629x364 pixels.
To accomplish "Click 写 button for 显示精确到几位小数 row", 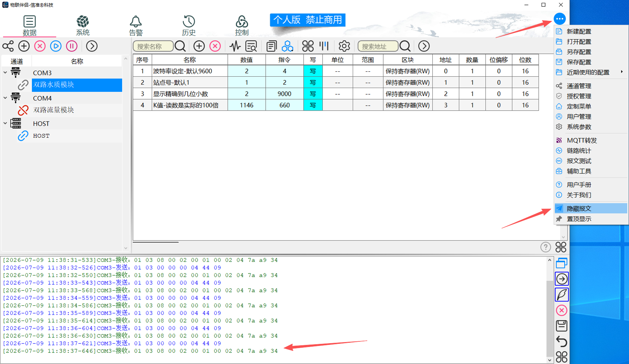I will 313,94.
